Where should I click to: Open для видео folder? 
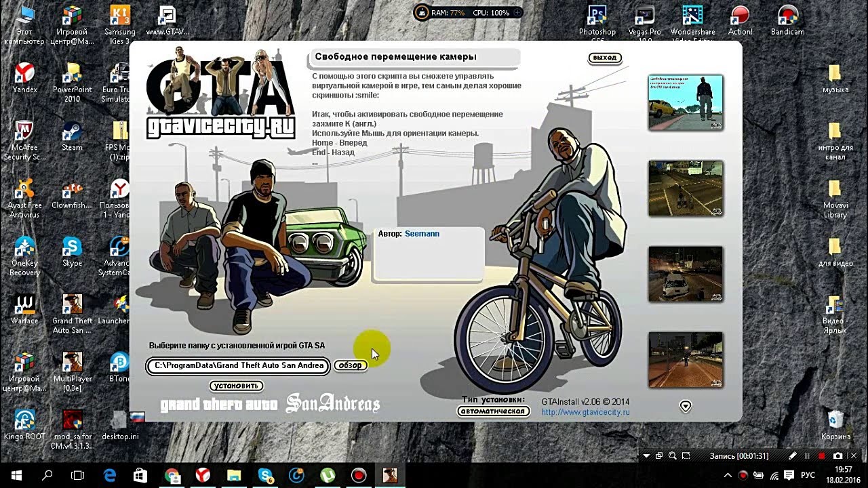pyautogui.click(x=835, y=251)
